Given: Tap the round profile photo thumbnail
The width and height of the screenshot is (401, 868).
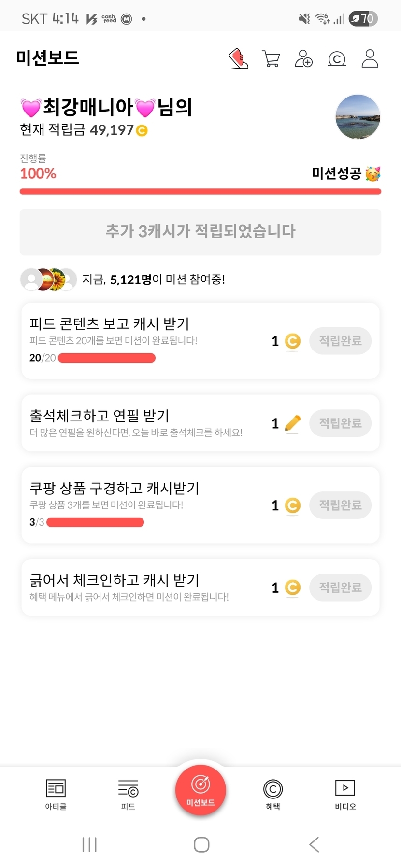Looking at the screenshot, I should coord(358,117).
